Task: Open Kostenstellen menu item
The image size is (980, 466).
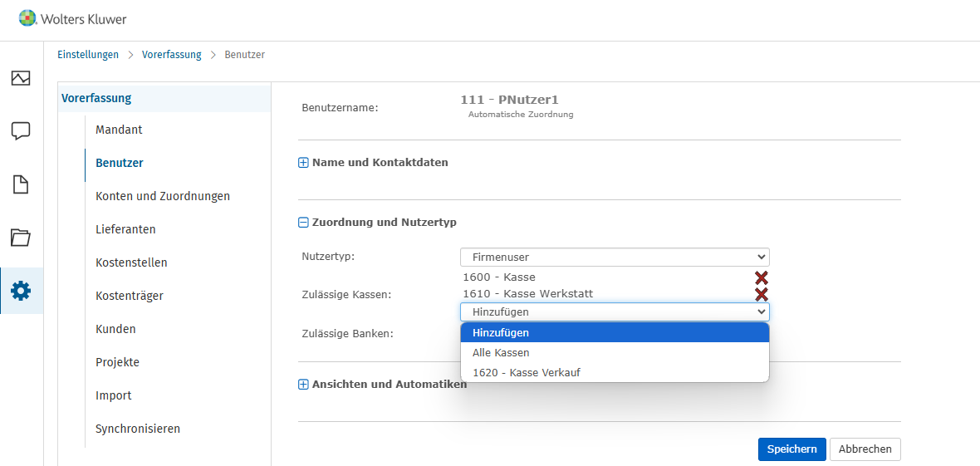Action: point(131,262)
